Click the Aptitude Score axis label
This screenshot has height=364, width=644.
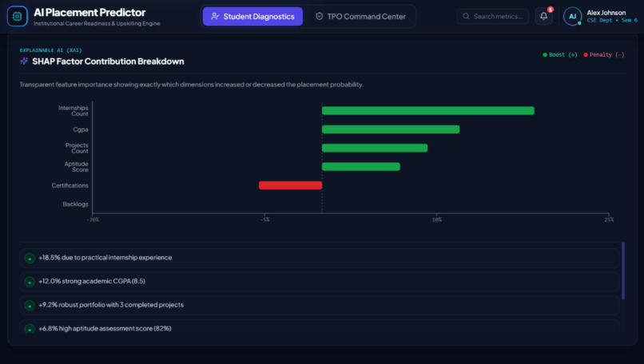click(x=77, y=167)
